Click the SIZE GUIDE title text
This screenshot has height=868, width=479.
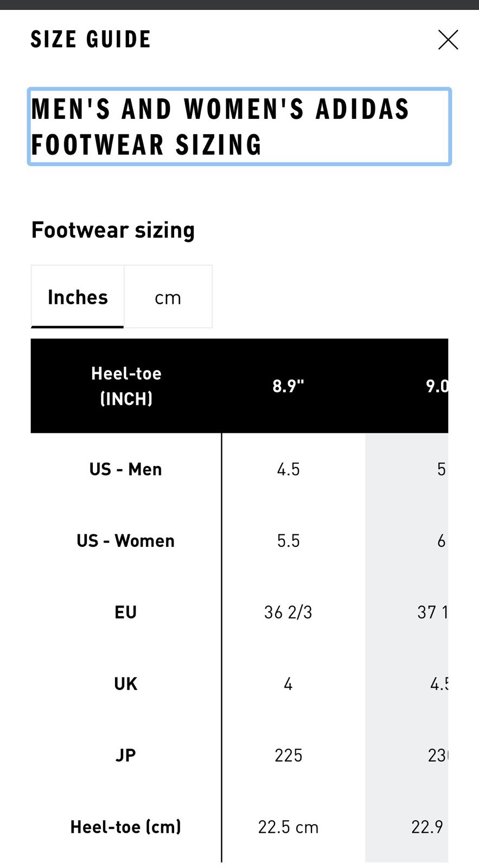(x=91, y=40)
